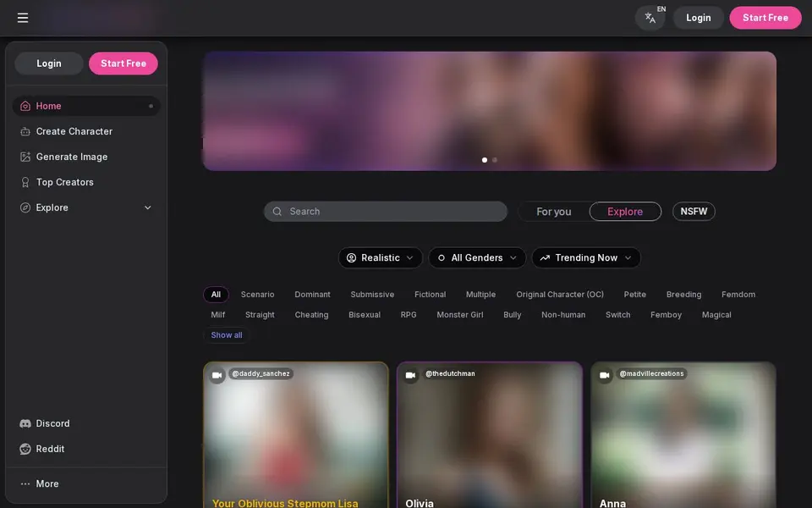Viewport: 812px width, 508px height.
Task: Click Login in the sidebar
Action: [x=49, y=63]
